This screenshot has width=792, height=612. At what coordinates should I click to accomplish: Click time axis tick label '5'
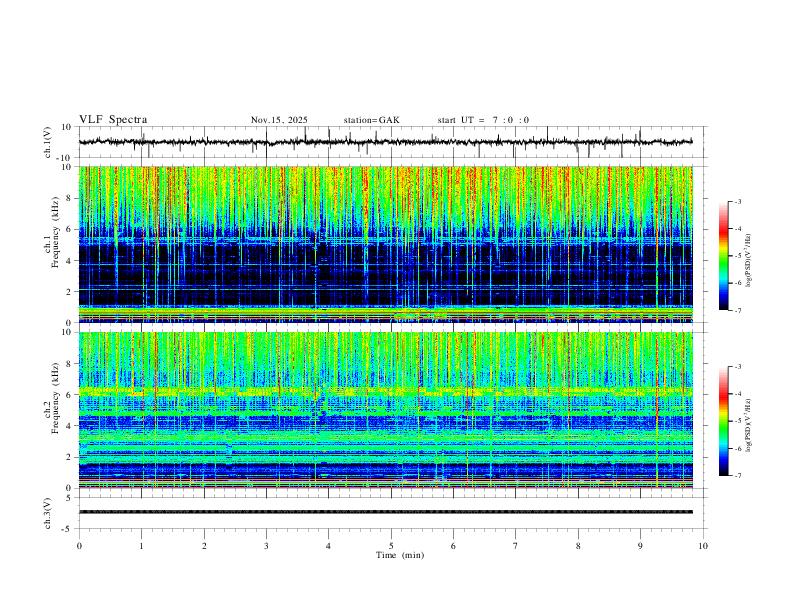tap(391, 546)
